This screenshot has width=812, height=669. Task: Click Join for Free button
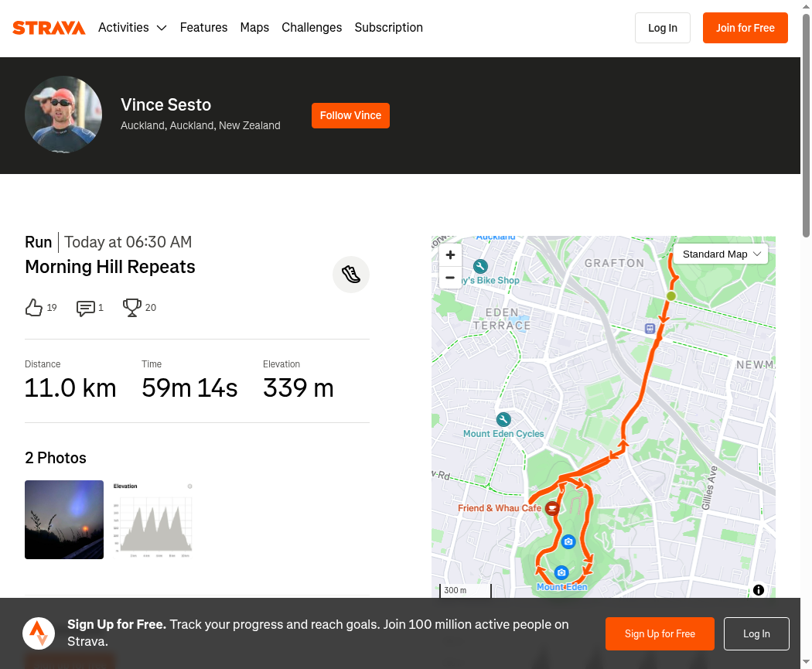click(745, 28)
